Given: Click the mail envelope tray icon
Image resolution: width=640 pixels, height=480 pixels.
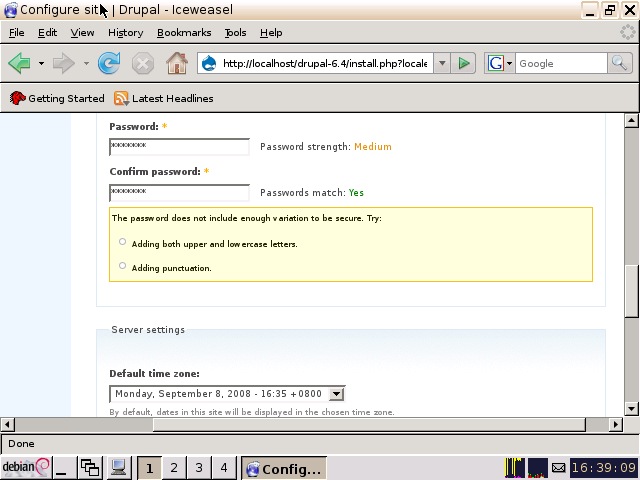Looking at the screenshot, I should [x=559, y=468].
